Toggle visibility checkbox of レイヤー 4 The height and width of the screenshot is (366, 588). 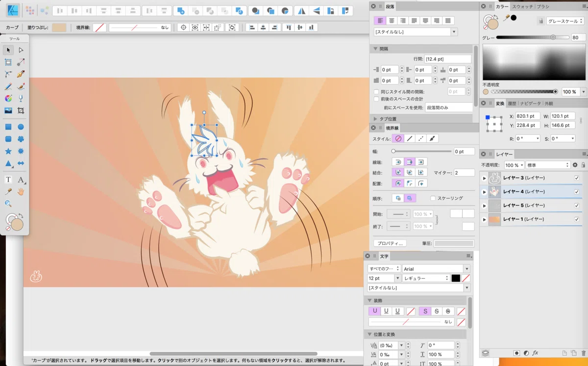[x=576, y=192]
